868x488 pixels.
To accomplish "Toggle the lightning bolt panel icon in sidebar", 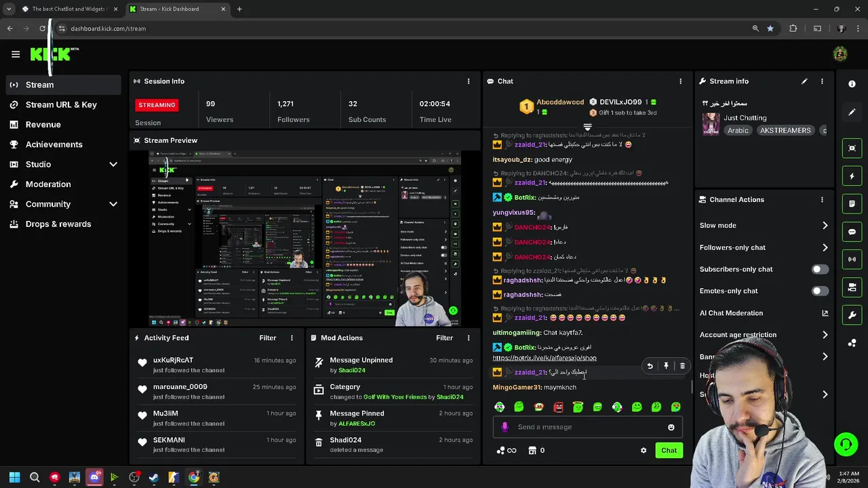I will (x=852, y=176).
